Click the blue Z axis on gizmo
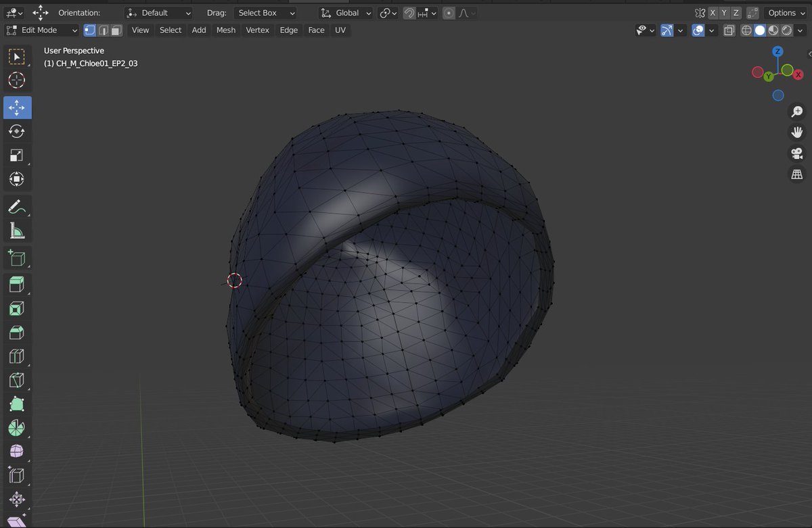Image resolution: width=812 pixels, height=528 pixels. (x=778, y=51)
